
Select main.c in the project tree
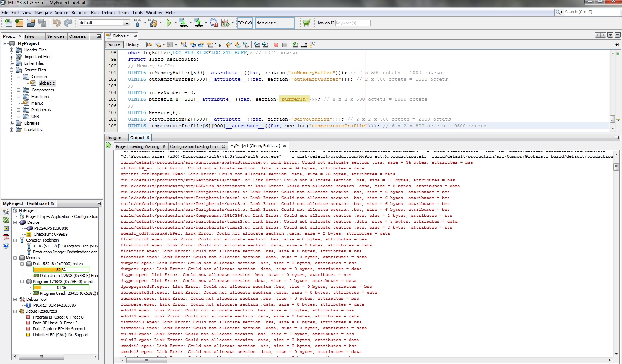(37, 103)
